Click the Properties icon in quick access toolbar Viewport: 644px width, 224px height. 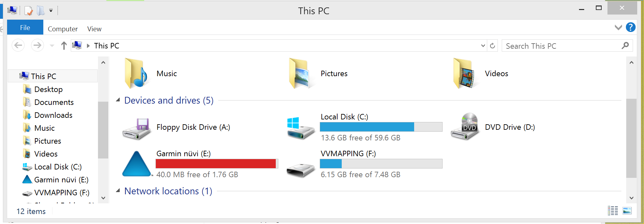coord(28,11)
